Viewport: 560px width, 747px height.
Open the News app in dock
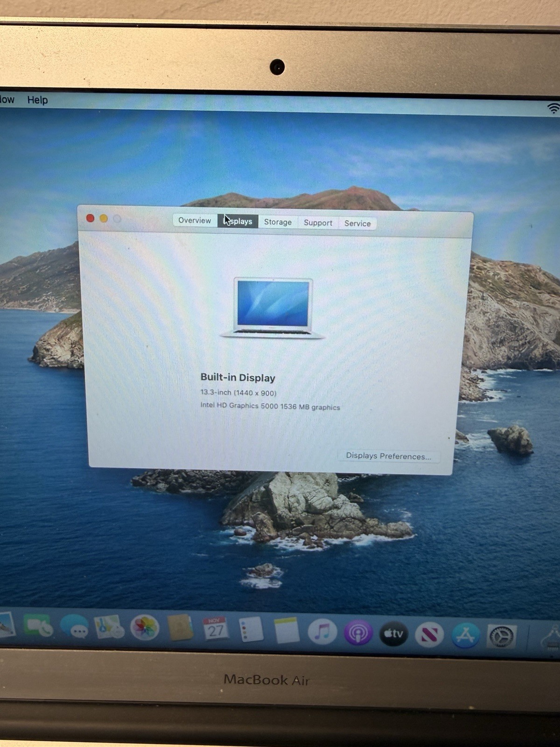pyautogui.click(x=429, y=635)
